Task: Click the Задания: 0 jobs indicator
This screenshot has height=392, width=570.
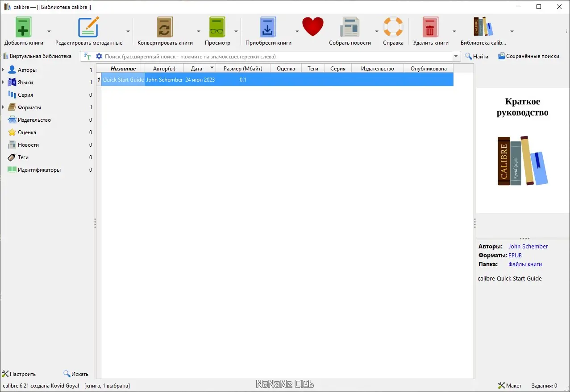Action: [x=544, y=385]
